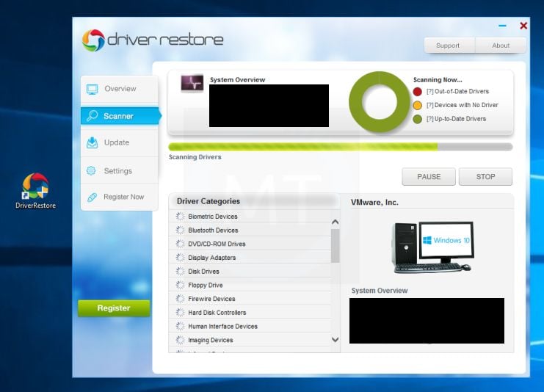Go to the Update tab

coord(120,142)
